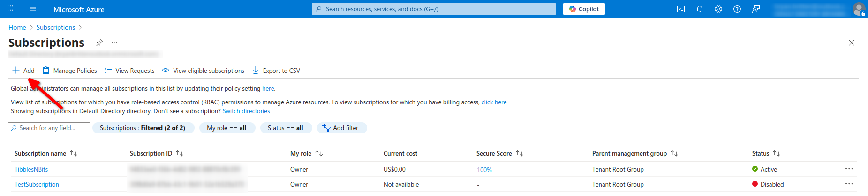Open the TestSubscription subscription

pos(37,184)
